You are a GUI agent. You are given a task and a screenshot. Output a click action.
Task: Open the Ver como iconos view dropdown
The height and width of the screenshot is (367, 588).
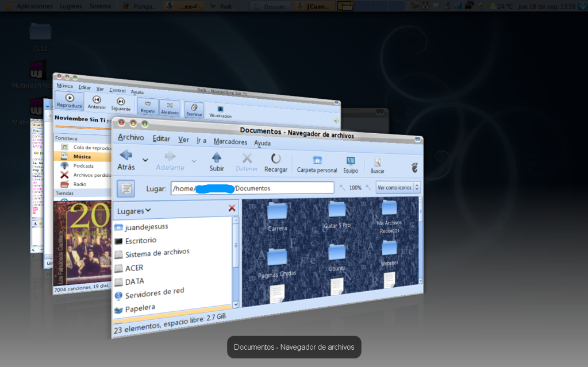pos(398,187)
